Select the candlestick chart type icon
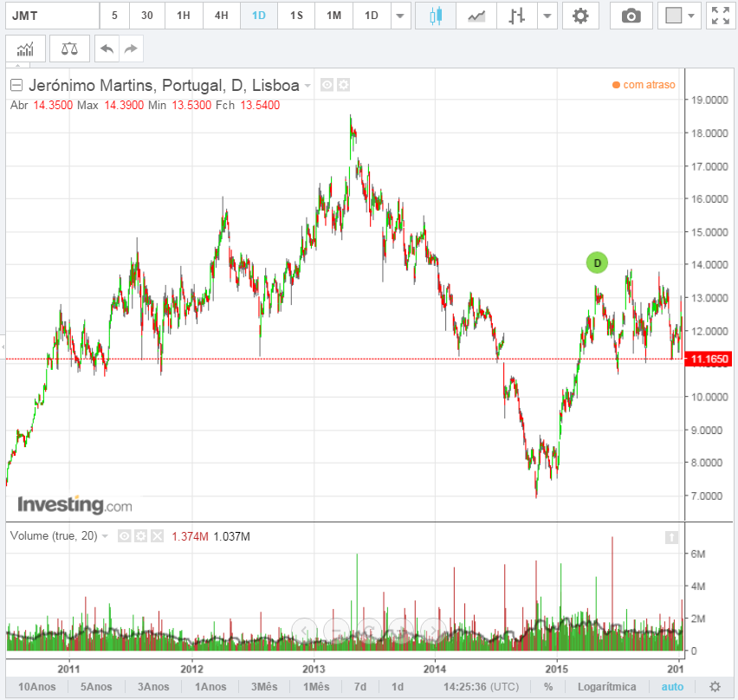 click(x=436, y=16)
